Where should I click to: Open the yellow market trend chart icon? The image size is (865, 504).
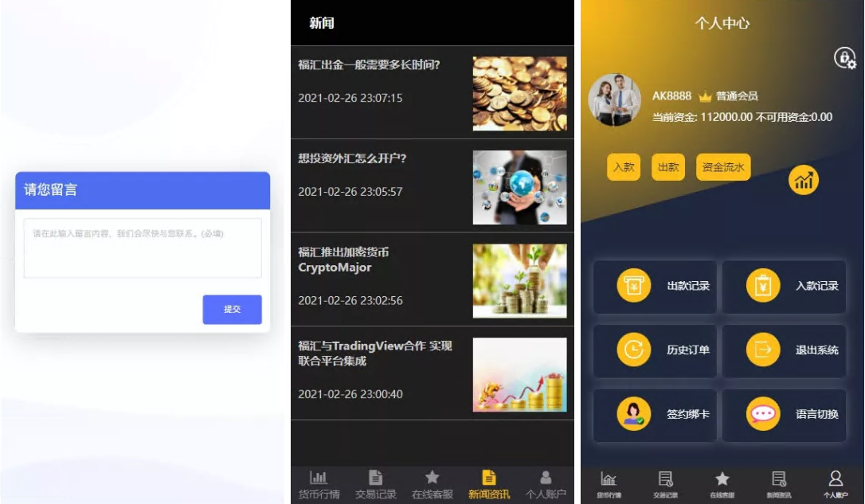point(804,180)
